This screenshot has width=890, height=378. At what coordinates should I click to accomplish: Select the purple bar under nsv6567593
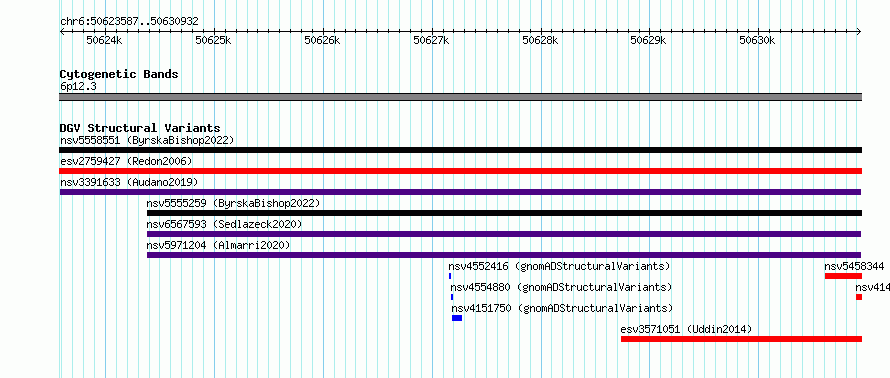(504, 234)
